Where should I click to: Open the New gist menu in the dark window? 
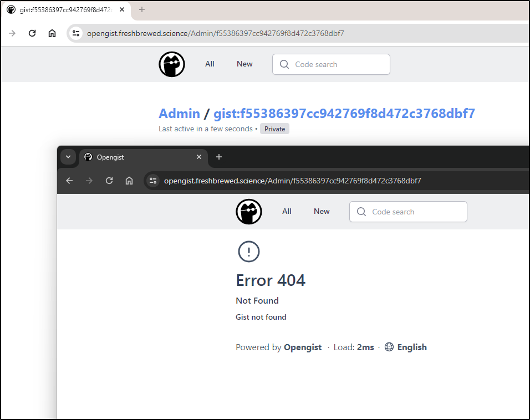coord(322,211)
